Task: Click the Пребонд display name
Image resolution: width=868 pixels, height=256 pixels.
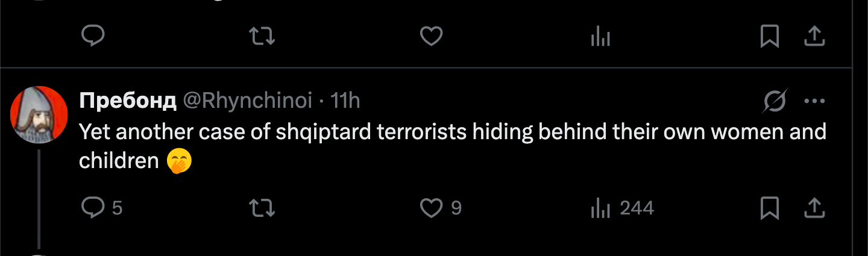Action: click(128, 101)
